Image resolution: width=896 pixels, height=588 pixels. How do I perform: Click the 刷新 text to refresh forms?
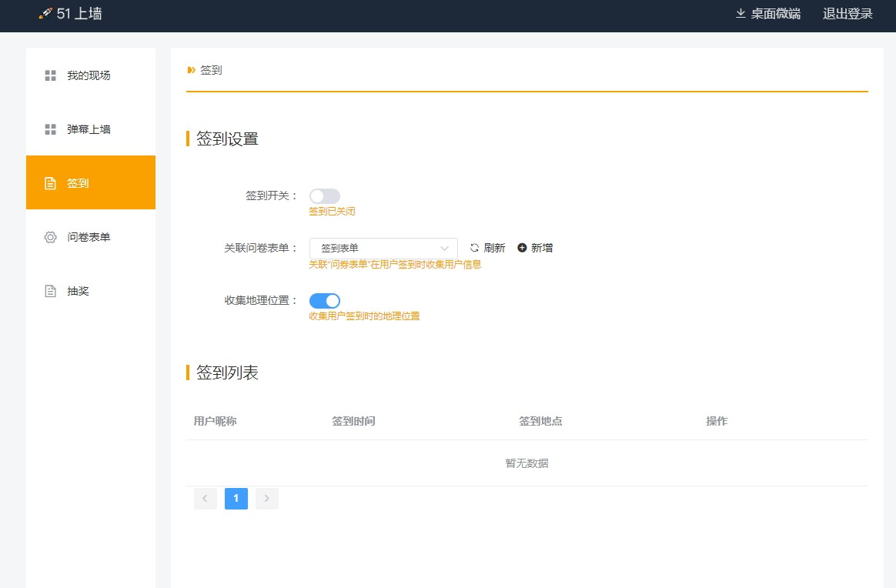pyautogui.click(x=494, y=248)
